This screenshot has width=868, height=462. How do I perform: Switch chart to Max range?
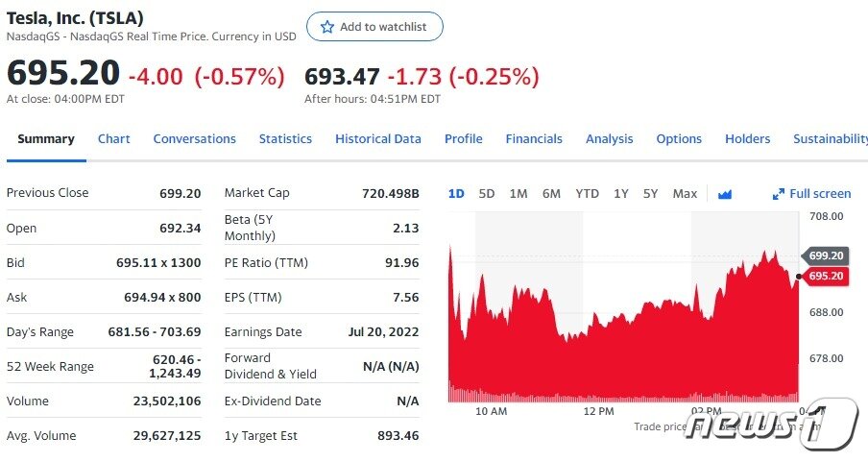coord(685,194)
